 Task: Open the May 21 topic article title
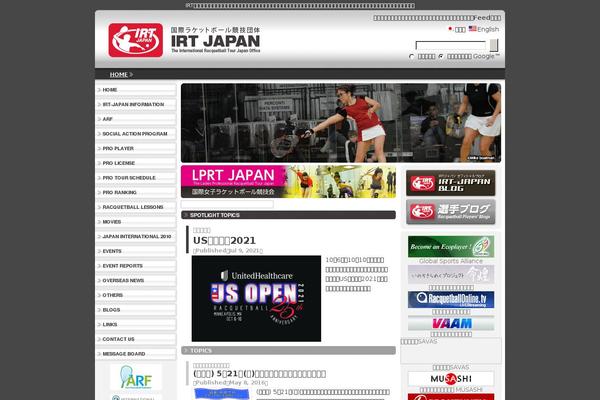tap(259, 374)
